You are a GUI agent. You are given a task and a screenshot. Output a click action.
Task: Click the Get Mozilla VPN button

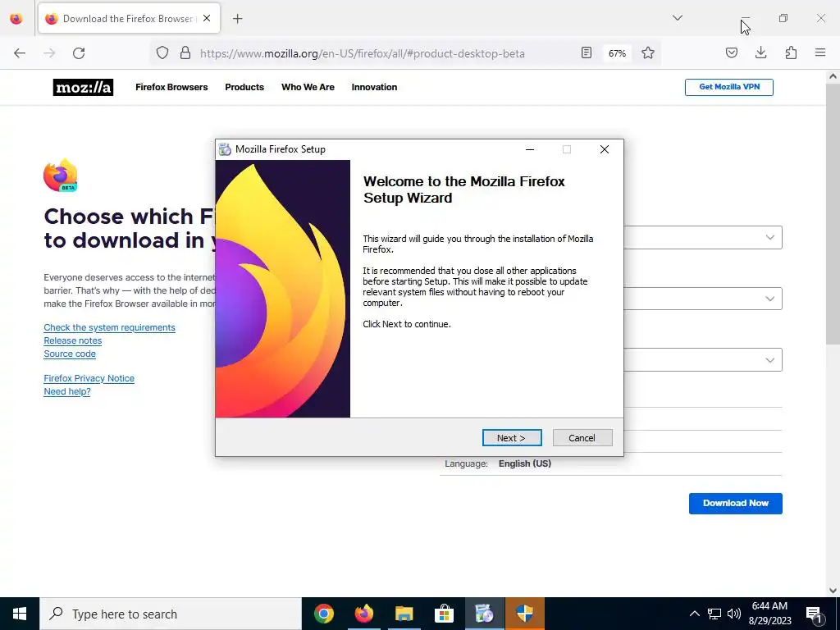point(729,87)
